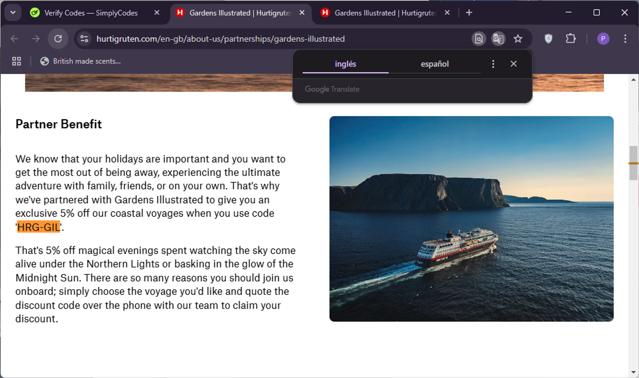
Task: Bookmark this page with the star icon
Action: 518,39
